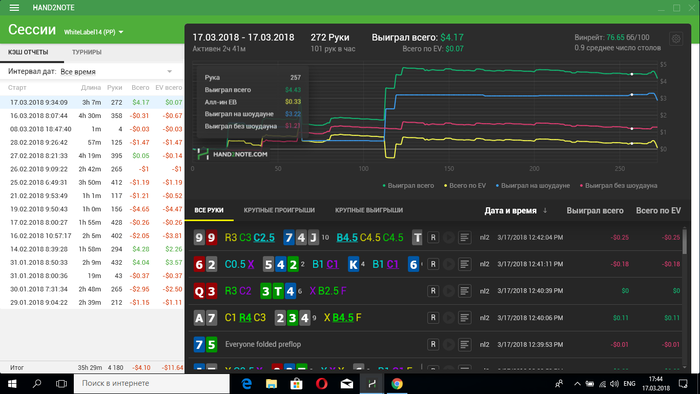Switch the ENG input language indicator
The width and height of the screenshot is (700, 394).
click(x=629, y=384)
